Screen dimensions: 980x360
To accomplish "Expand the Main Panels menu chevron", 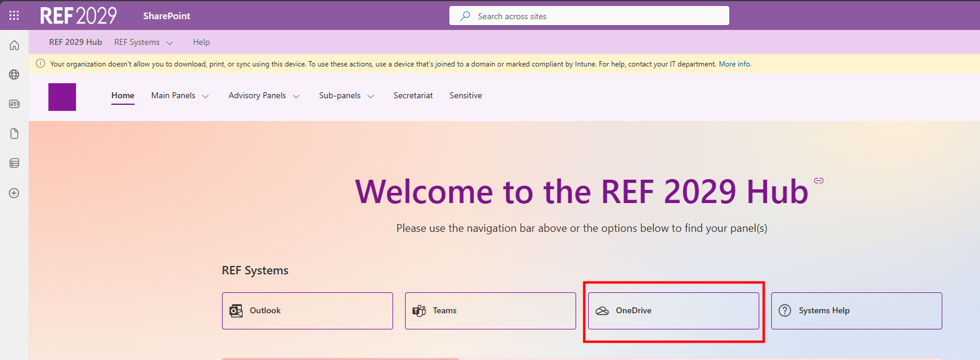I will click(205, 96).
